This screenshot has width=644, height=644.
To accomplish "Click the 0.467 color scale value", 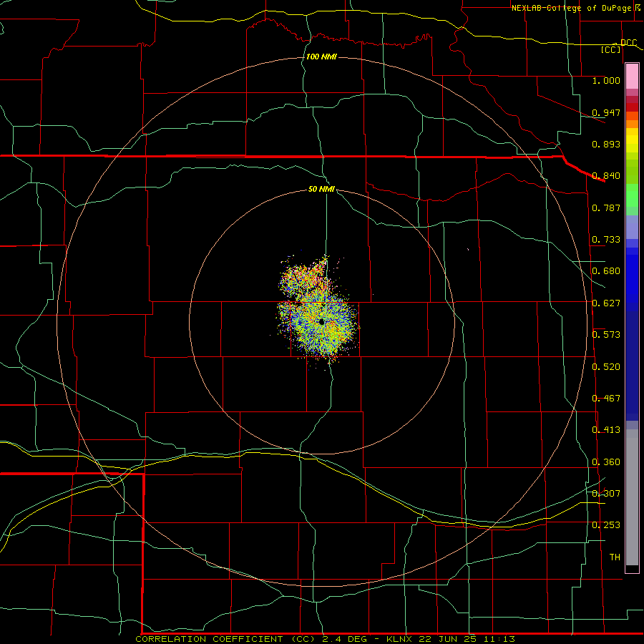I will click(606, 399).
